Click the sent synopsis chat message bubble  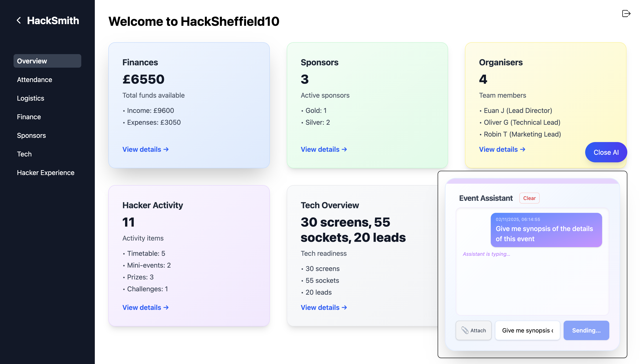tap(546, 230)
